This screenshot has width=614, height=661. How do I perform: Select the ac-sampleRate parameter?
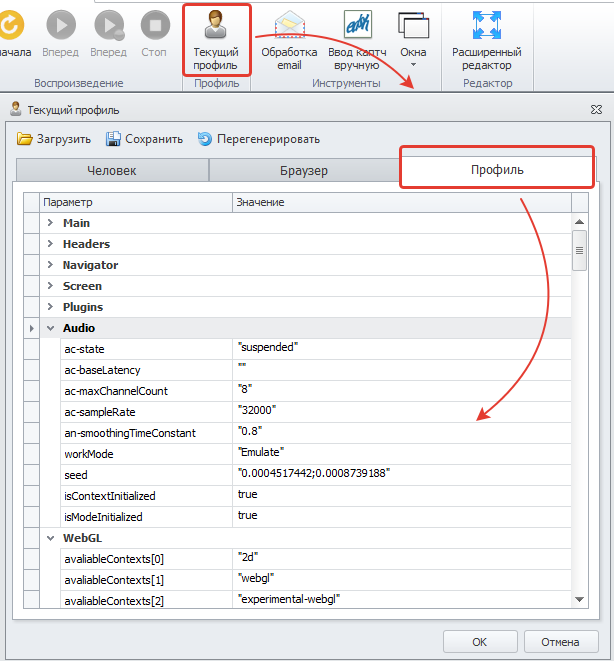146,412
